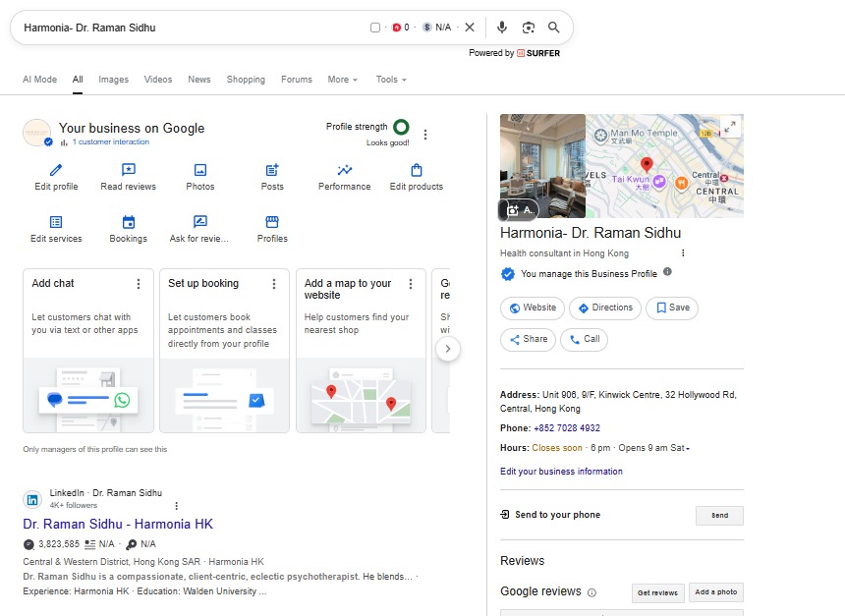The image size is (845, 616).
Task: Switch to Images tab
Action: tap(113, 80)
